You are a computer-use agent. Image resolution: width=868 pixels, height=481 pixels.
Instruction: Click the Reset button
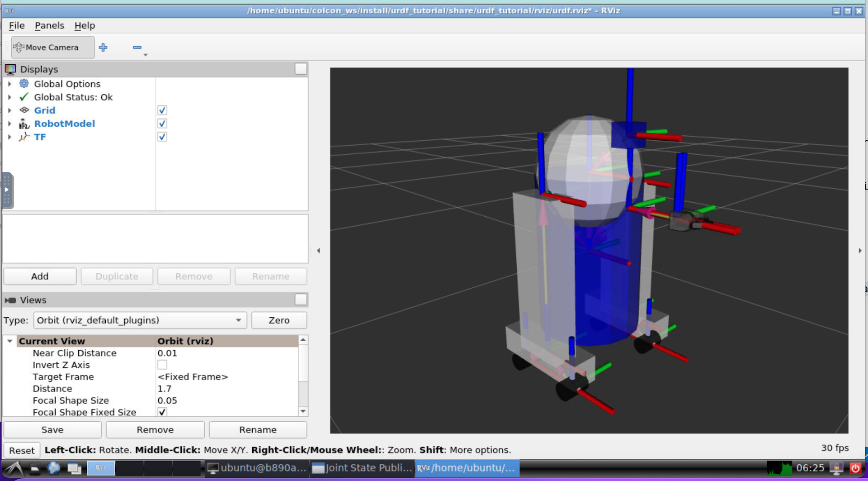click(22, 451)
